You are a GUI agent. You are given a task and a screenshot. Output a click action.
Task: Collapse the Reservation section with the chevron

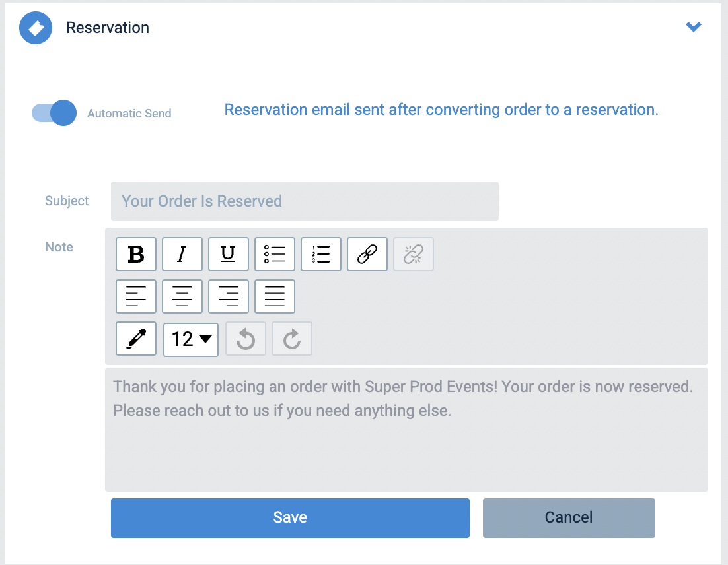(693, 27)
